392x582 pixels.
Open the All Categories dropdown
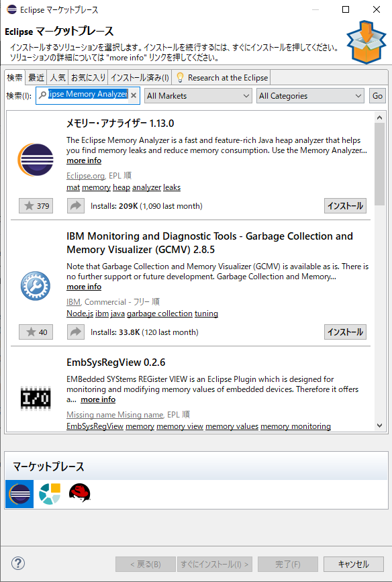point(309,96)
